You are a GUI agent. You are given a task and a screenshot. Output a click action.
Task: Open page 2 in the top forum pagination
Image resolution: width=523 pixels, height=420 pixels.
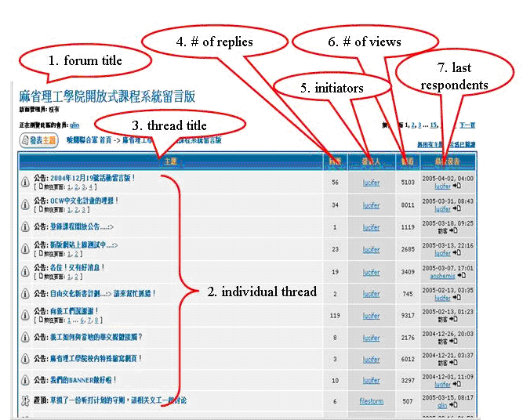[x=413, y=125]
